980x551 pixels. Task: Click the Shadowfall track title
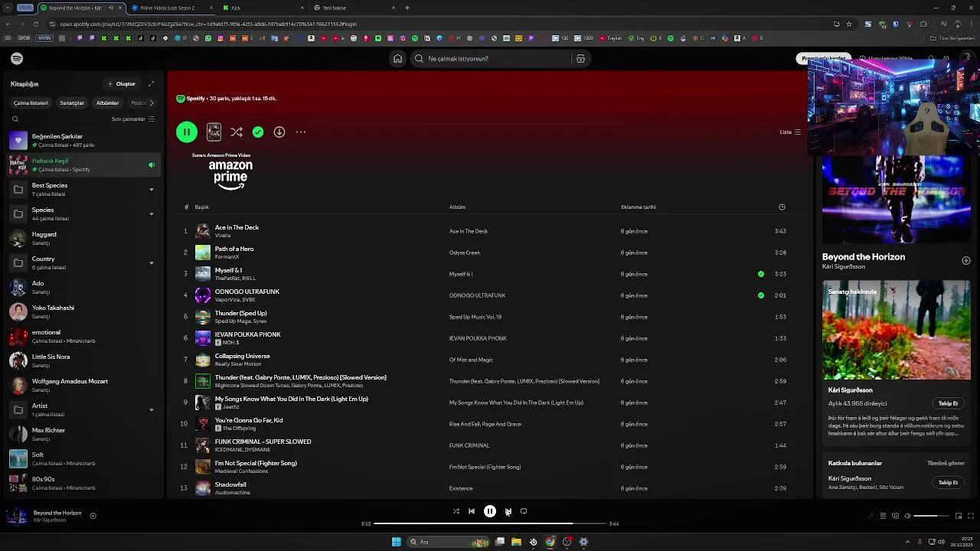pyautogui.click(x=230, y=484)
